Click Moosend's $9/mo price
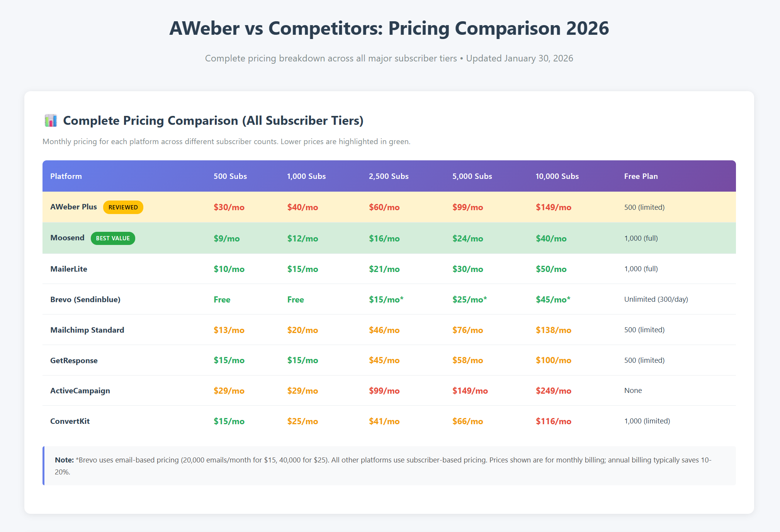Viewport: 780px width, 532px height. click(227, 239)
